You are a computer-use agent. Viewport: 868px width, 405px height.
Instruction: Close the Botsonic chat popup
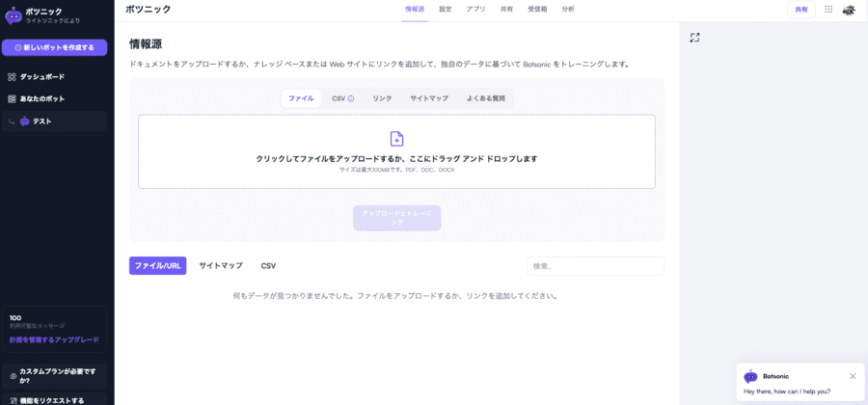click(x=853, y=376)
